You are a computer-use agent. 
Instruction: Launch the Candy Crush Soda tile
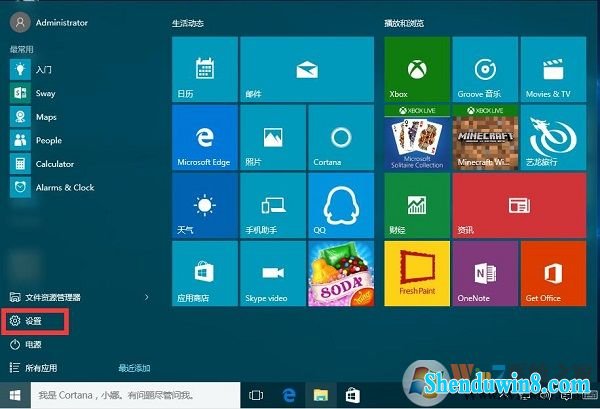341,274
